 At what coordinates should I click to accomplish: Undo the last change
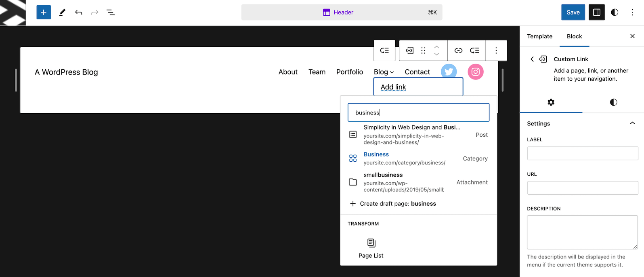coord(78,12)
